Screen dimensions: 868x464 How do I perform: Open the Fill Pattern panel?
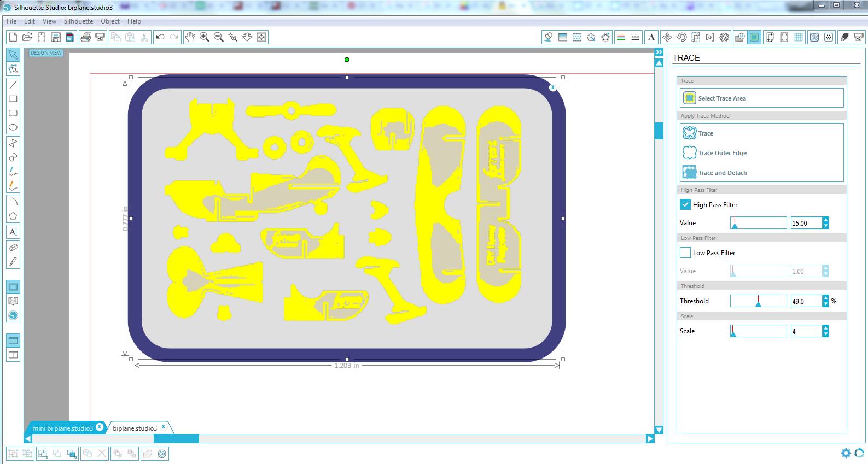577,37
